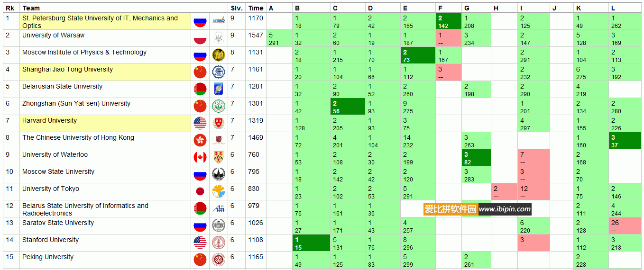Click the Belarusian flag for Belarusian State University
Viewport: 644px width, 270px height.
point(200,90)
